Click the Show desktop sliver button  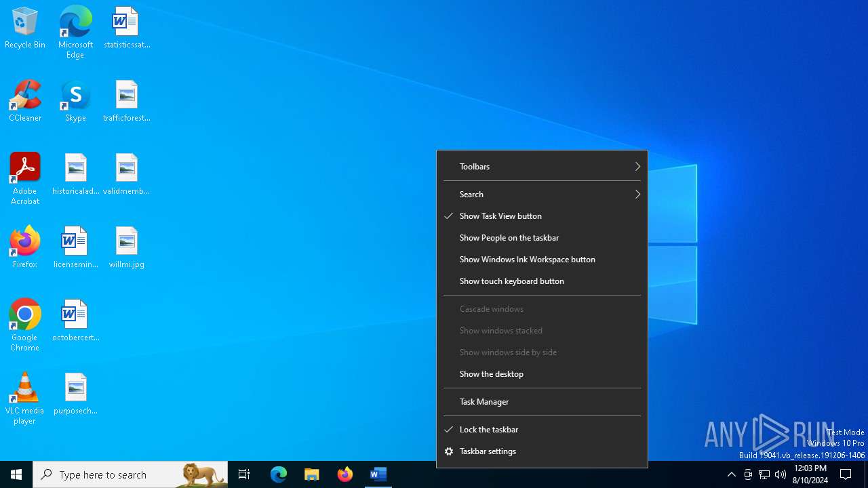point(866,474)
